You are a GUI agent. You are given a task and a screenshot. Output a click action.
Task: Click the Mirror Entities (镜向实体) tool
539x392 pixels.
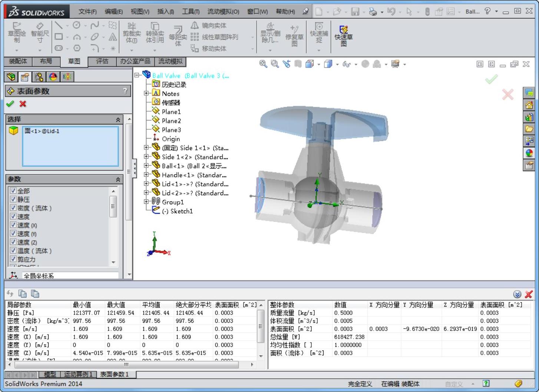coord(209,26)
